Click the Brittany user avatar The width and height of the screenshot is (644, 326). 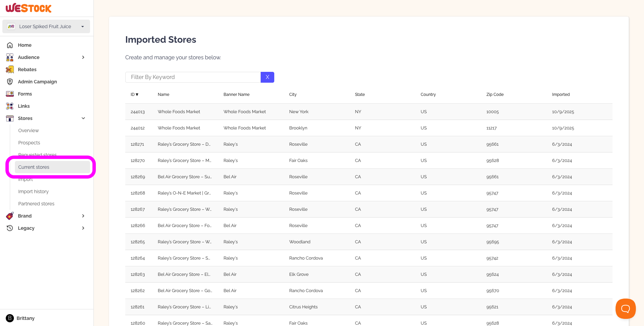pyautogui.click(x=10, y=318)
